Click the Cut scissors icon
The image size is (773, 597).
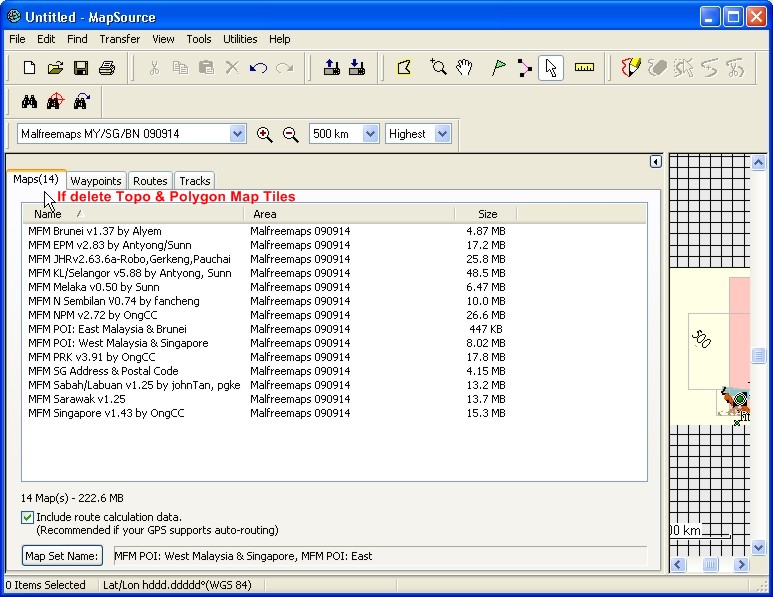[x=154, y=68]
